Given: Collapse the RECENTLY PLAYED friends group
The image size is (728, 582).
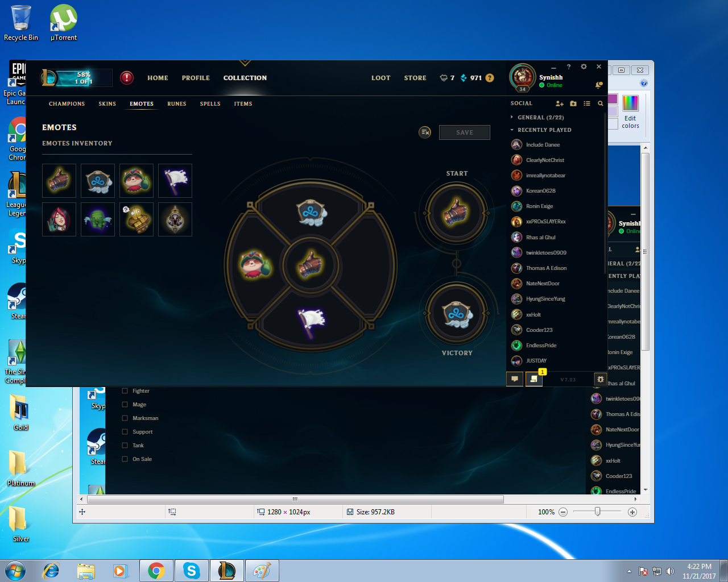Looking at the screenshot, I should click(x=541, y=130).
